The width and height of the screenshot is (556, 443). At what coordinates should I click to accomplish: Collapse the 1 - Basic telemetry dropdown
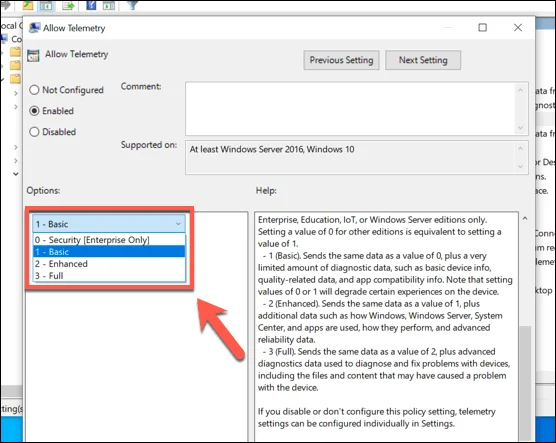[x=109, y=224]
